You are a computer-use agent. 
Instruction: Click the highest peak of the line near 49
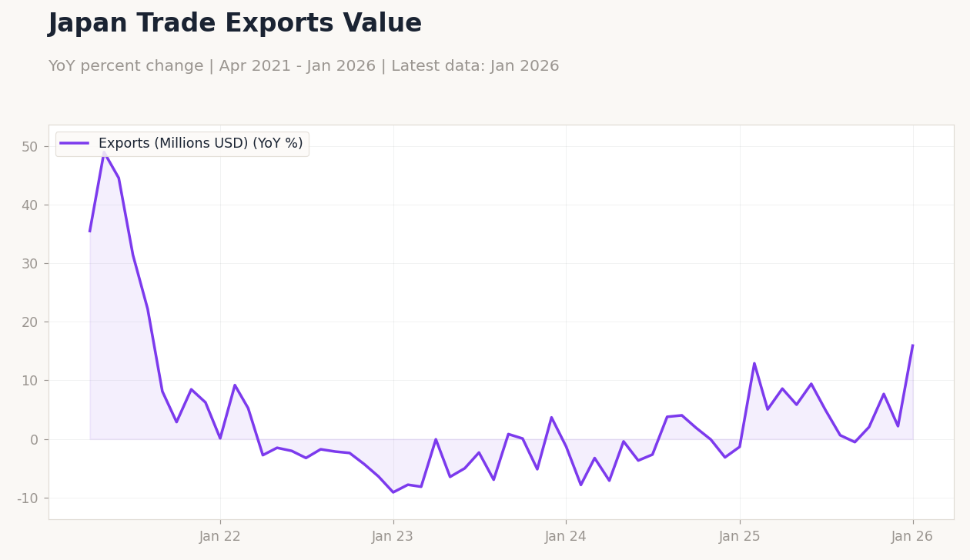click(x=104, y=152)
